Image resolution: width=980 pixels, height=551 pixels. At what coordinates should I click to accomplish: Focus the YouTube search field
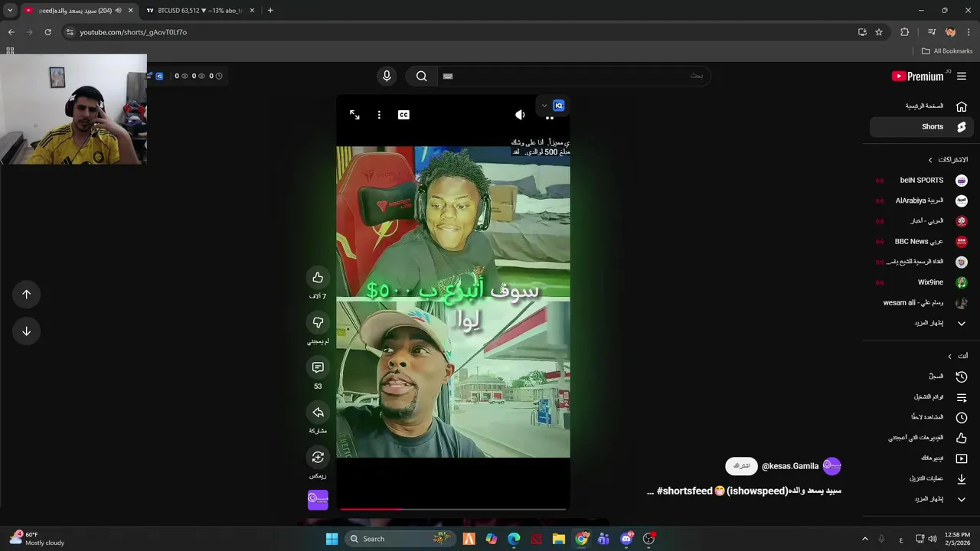click(574, 76)
